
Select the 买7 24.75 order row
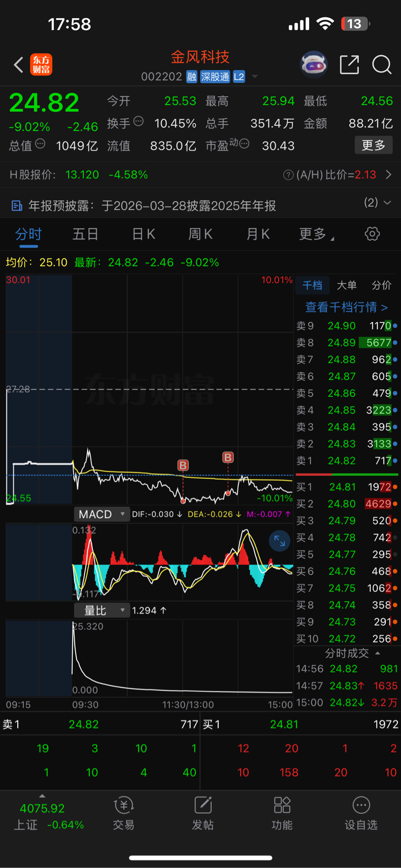tap(347, 588)
